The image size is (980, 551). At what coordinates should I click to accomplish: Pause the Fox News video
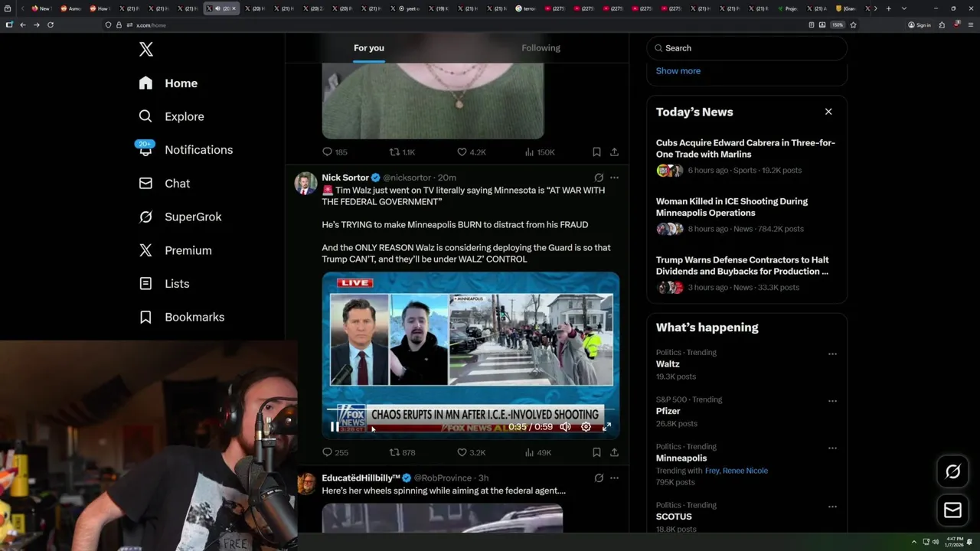335,427
